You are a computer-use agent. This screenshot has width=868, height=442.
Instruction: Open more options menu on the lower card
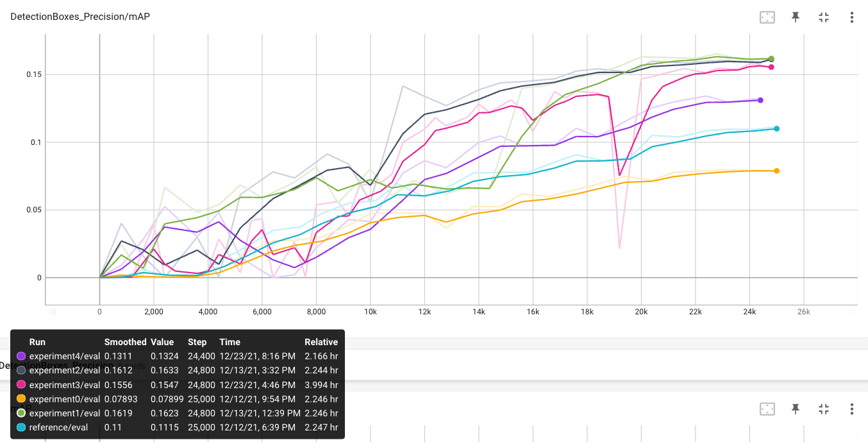pos(851,409)
